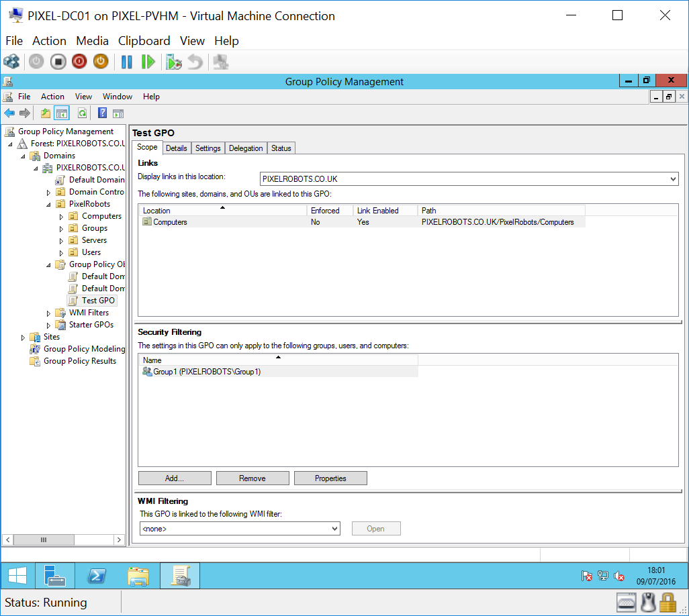Click the tree pane horizontal scrollbar thumb
The height and width of the screenshot is (616, 689).
pos(44,540)
